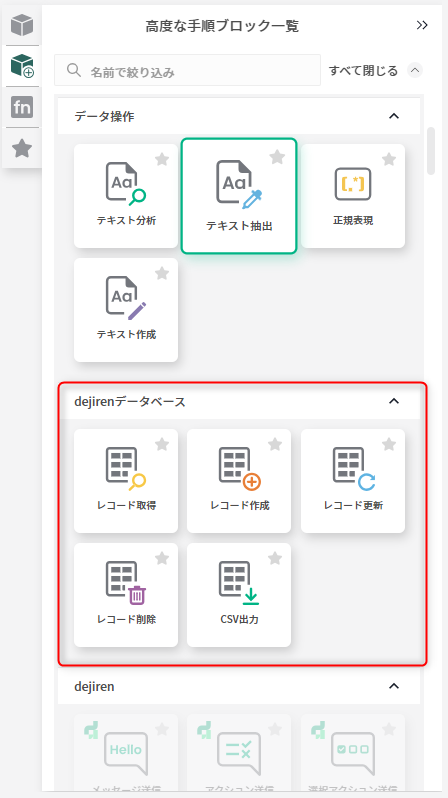Select the レコード削除 block
The image size is (448, 798).
[x=126, y=595]
